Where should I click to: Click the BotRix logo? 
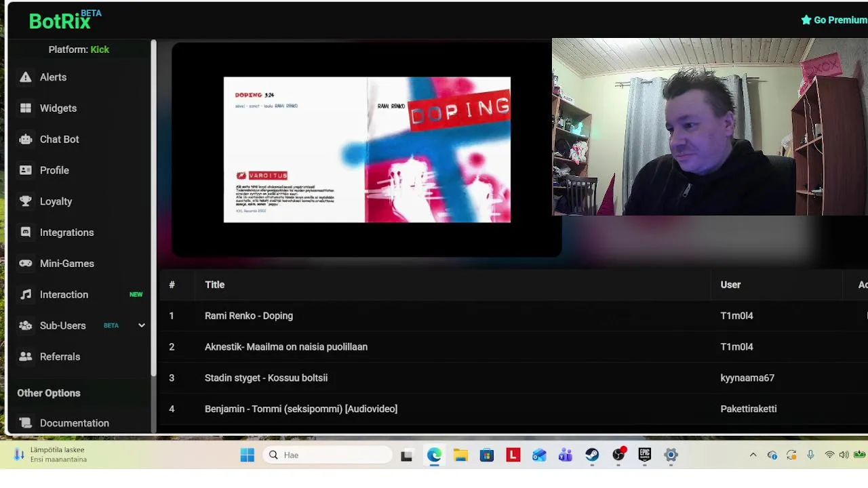click(x=64, y=20)
